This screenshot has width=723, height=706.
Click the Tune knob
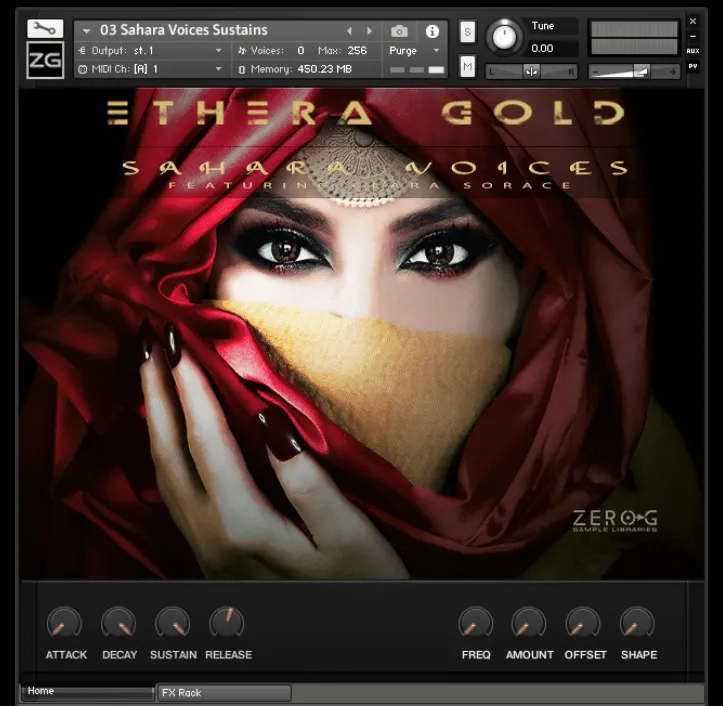coord(504,37)
